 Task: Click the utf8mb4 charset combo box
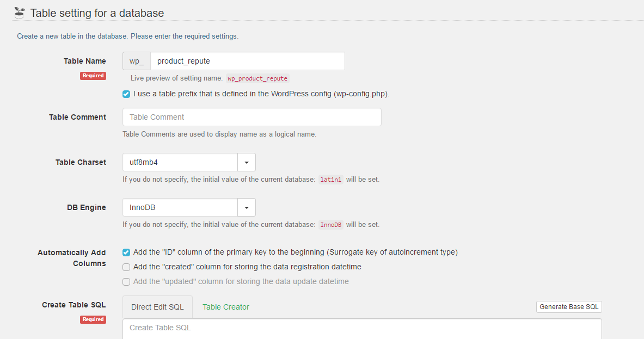180,162
